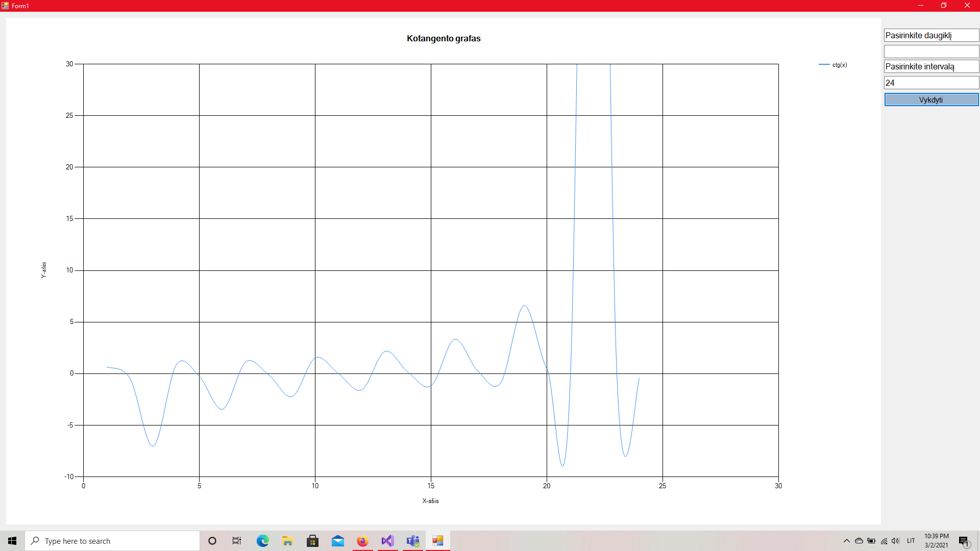Click the Y-ašis axis label

pos(44,270)
